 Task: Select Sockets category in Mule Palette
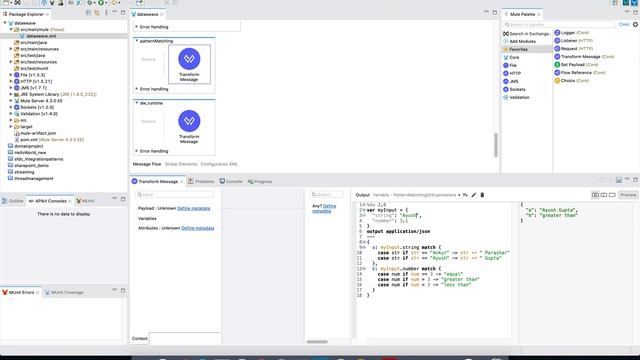click(514, 89)
